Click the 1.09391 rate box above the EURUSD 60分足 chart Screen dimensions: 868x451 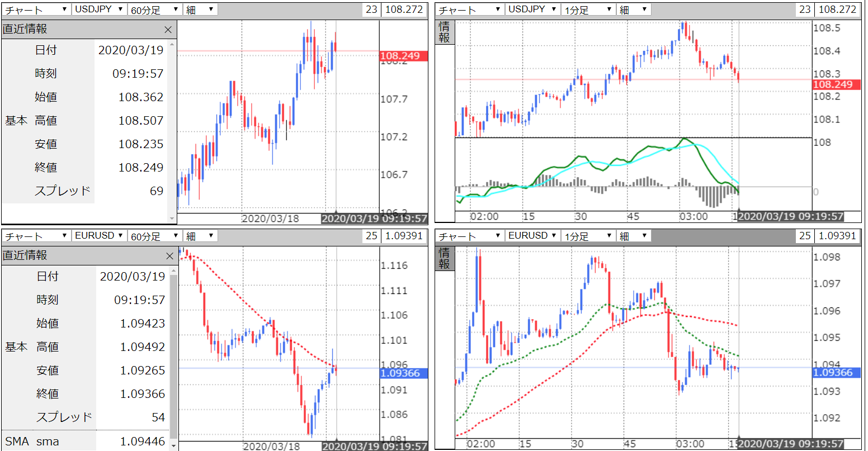(x=404, y=236)
